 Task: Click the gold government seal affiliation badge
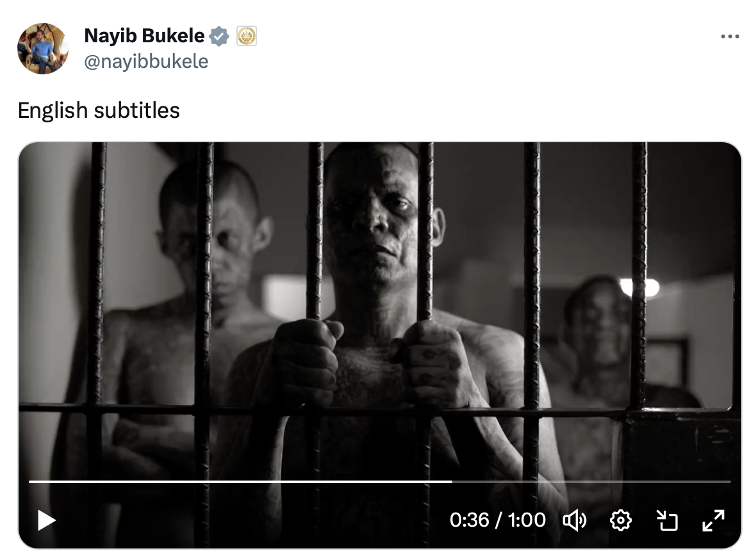247,36
